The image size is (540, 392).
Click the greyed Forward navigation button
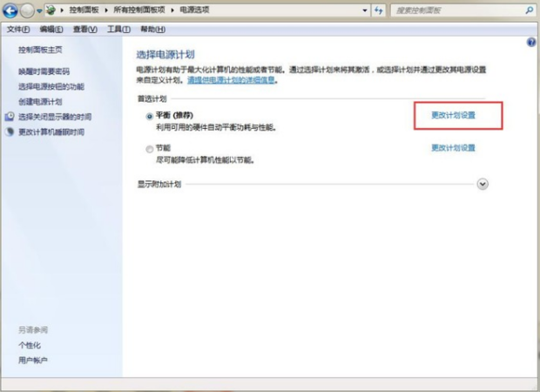pyautogui.click(x=27, y=10)
